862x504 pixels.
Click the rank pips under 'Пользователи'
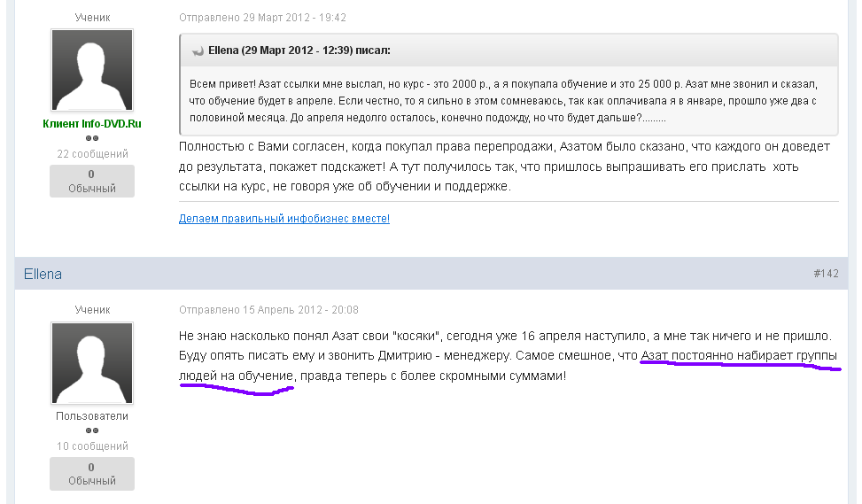click(x=92, y=430)
